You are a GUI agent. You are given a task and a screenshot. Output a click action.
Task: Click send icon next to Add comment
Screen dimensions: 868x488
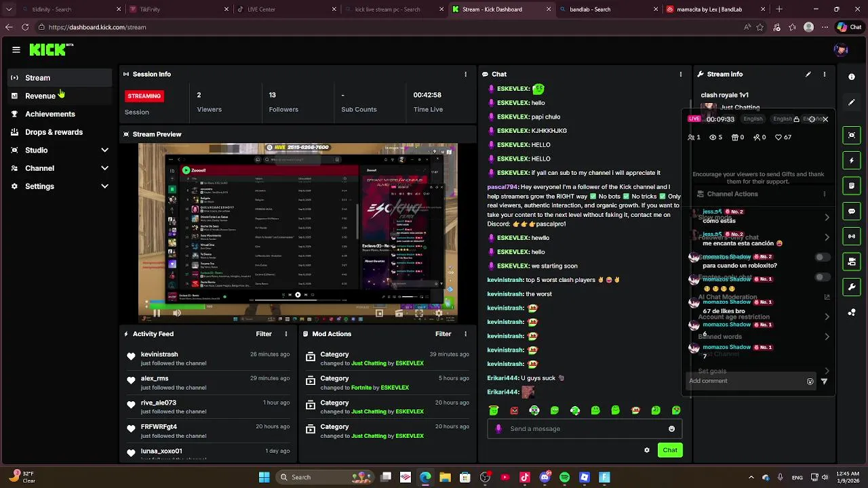(x=824, y=381)
